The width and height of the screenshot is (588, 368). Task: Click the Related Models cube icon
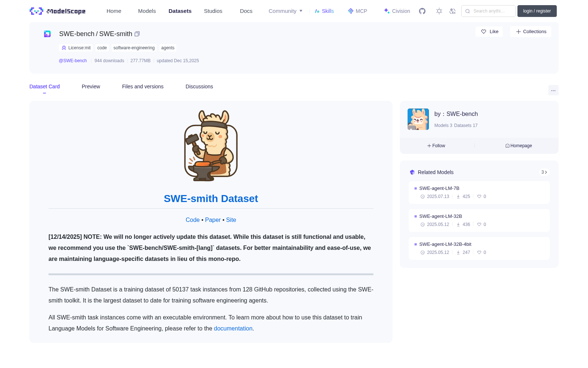412,172
